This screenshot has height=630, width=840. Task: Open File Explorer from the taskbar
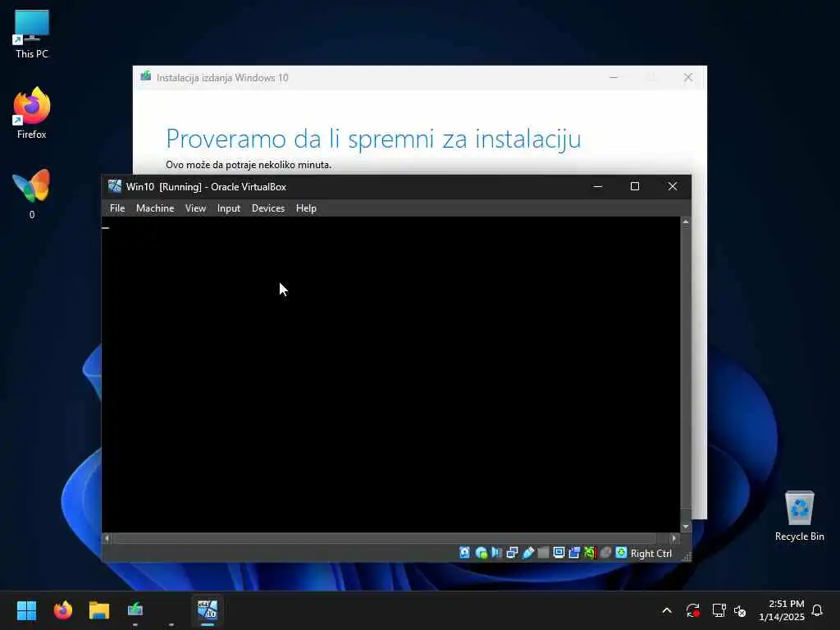[99, 610]
